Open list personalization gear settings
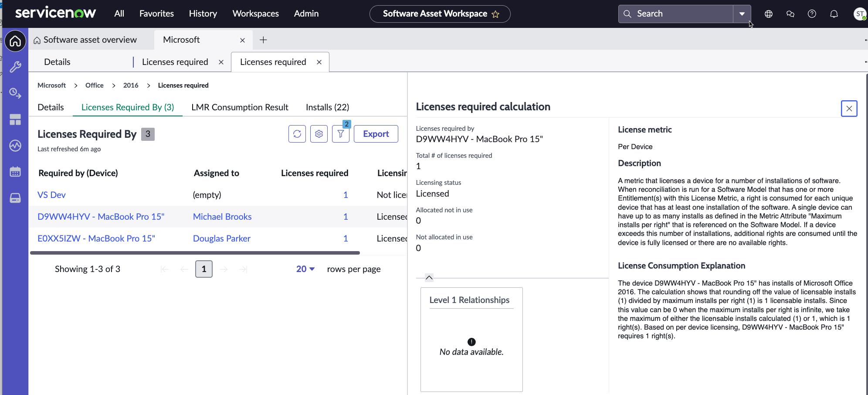The width and height of the screenshot is (868, 395). (319, 134)
